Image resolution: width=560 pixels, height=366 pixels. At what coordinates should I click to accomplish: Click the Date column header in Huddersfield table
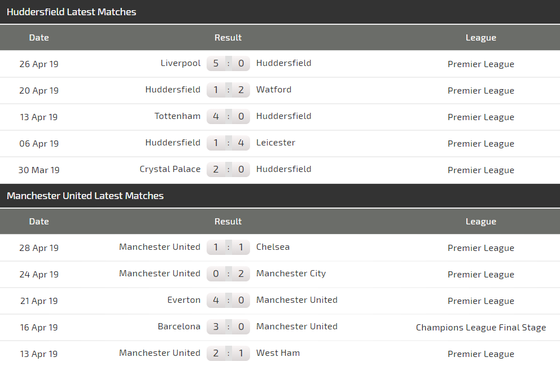pos(39,37)
